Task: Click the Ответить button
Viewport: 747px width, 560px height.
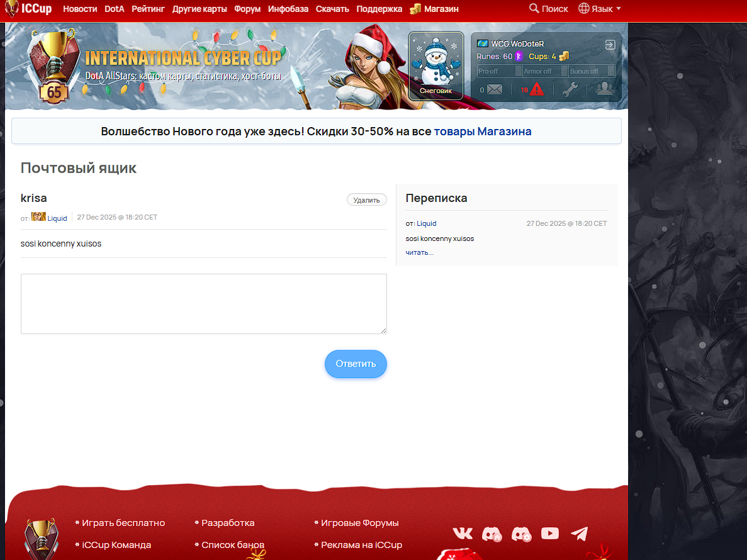Action: [356, 364]
